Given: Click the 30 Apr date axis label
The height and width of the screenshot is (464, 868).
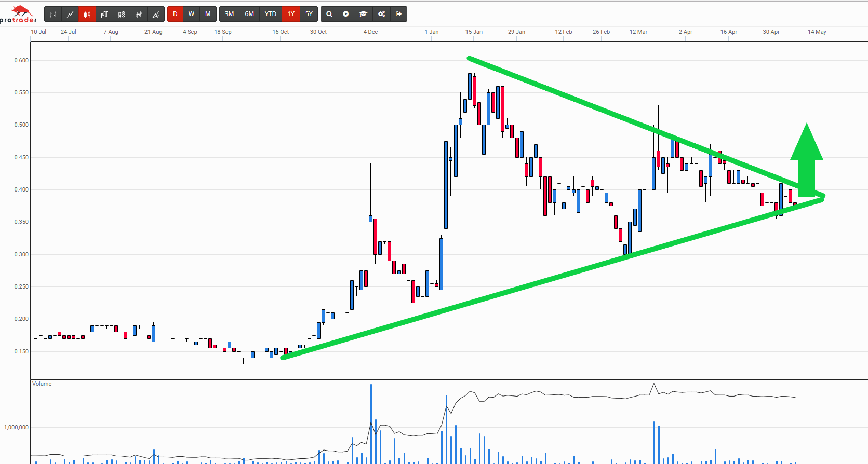Looking at the screenshot, I should tap(771, 32).
